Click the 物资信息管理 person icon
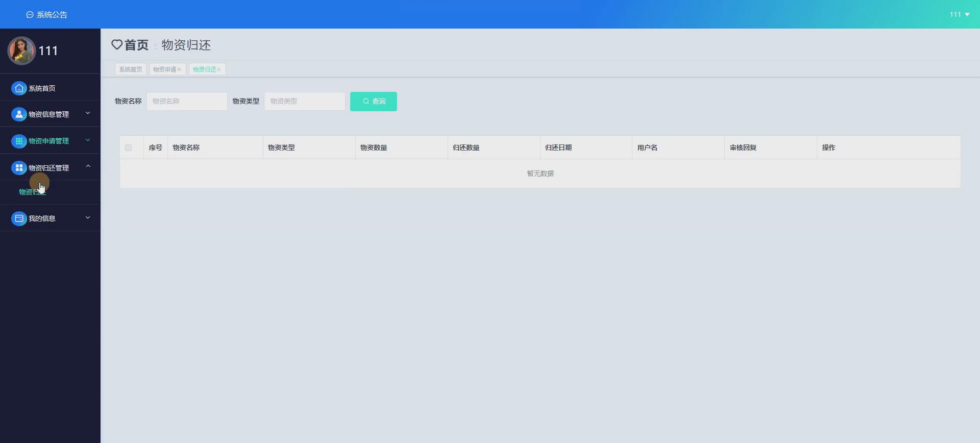 (x=19, y=114)
